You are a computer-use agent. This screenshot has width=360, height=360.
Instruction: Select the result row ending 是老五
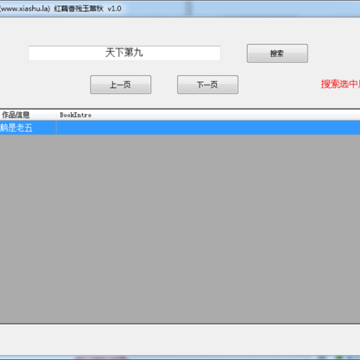(x=180, y=128)
